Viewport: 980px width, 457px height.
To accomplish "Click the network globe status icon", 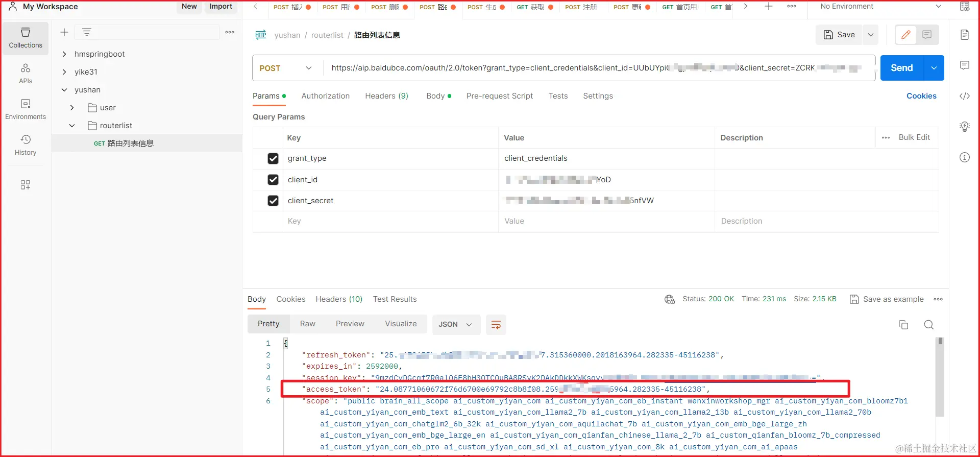I will [670, 299].
